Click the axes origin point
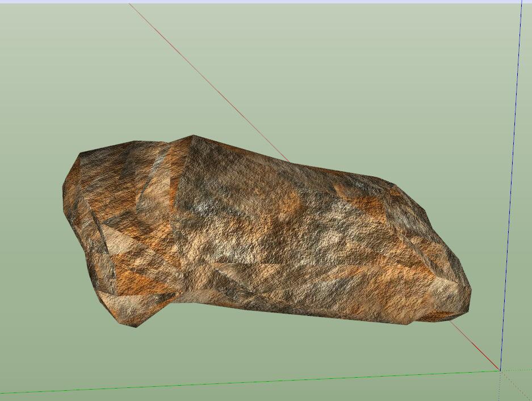The height and width of the screenshot is (401, 532). pyautogui.click(x=500, y=370)
